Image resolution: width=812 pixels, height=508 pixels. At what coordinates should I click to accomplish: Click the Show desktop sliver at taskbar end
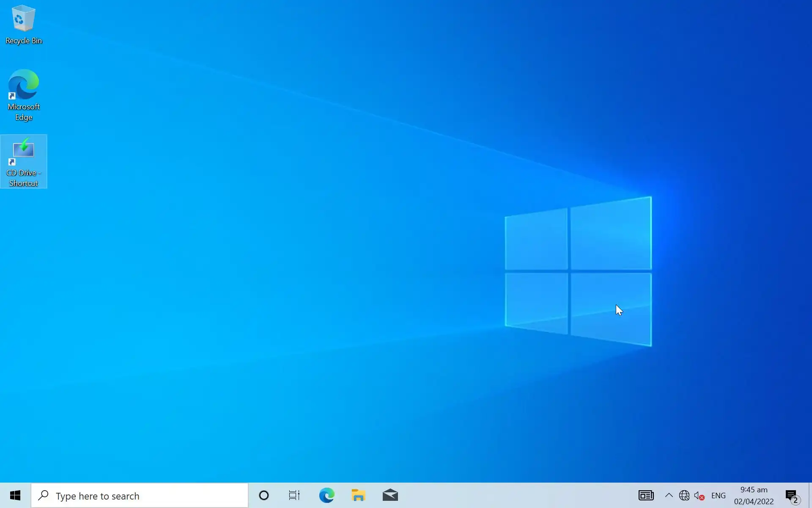tap(810, 495)
